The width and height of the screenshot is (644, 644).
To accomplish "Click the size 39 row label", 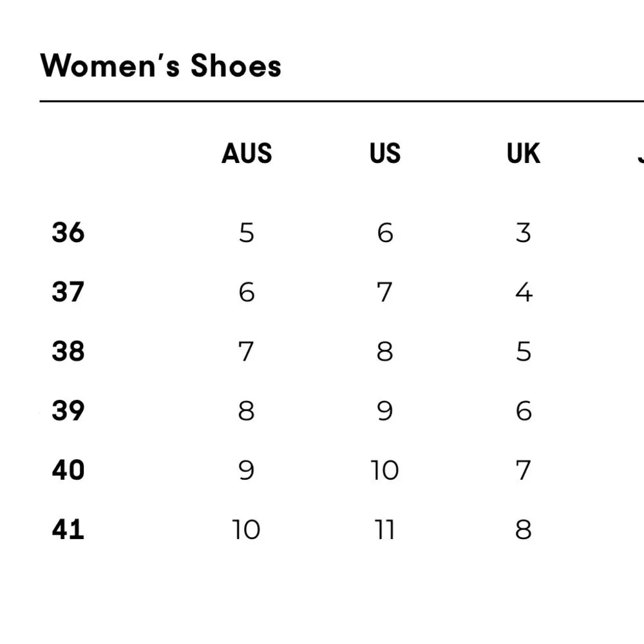I will 68,410.
